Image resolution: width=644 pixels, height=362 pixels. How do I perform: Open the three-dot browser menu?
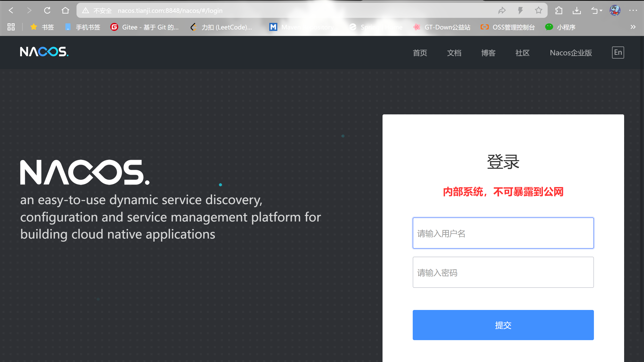(x=633, y=11)
